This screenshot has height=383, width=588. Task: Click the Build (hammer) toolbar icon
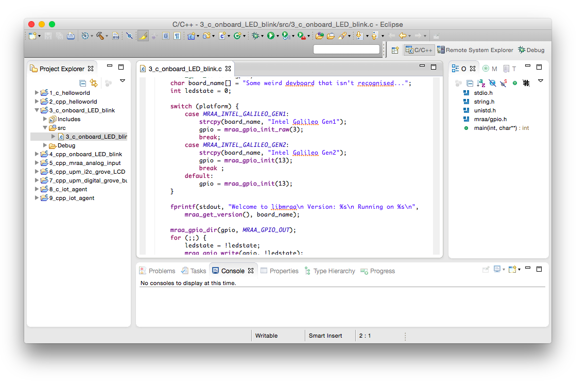(x=100, y=36)
